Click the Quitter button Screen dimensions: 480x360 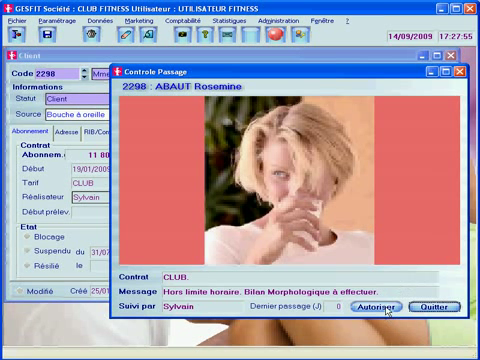[x=434, y=307]
